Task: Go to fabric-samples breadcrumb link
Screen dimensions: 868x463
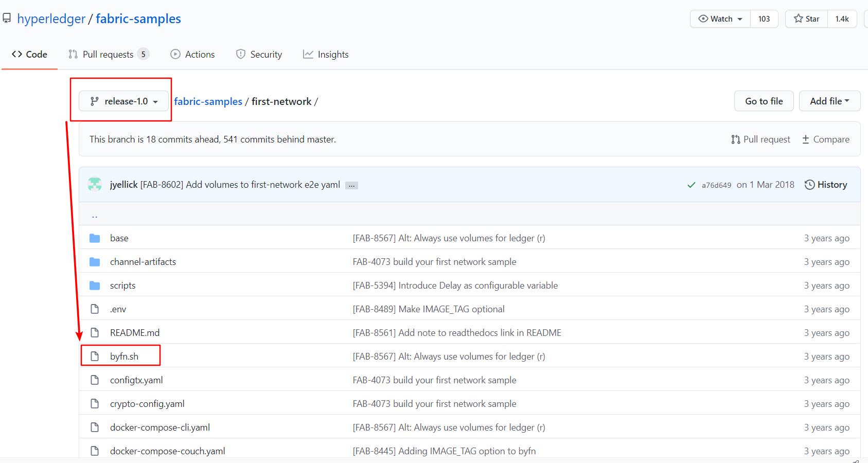Action: tap(208, 101)
